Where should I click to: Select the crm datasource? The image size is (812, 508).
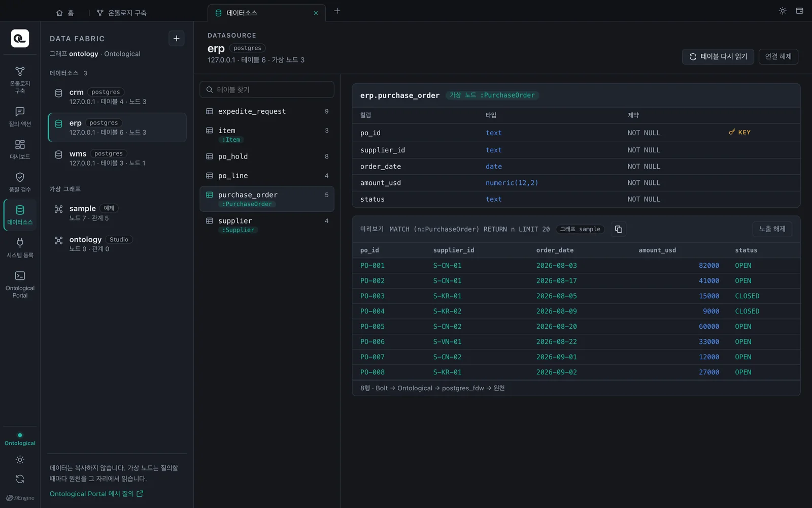[117, 97]
